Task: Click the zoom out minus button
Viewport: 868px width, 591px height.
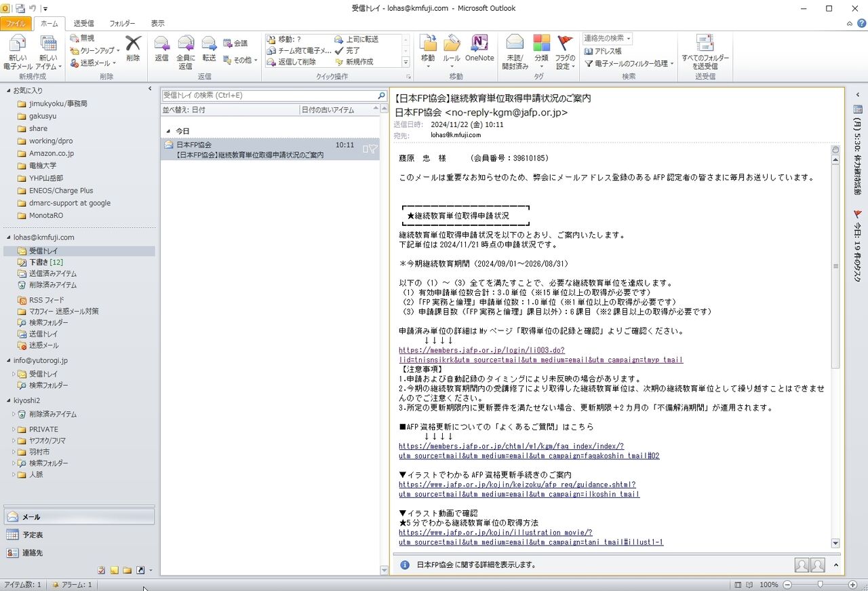Action: [x=787, y=585]
